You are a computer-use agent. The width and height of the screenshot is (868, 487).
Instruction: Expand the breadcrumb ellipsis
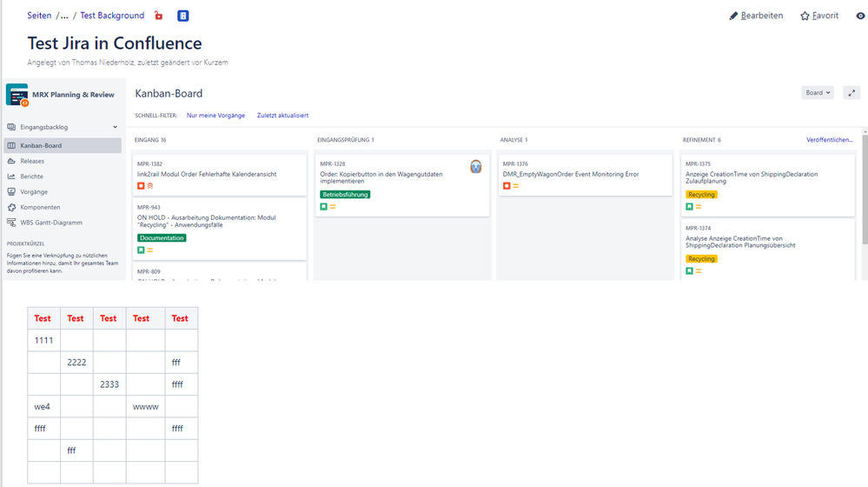[x=64, y=16]
